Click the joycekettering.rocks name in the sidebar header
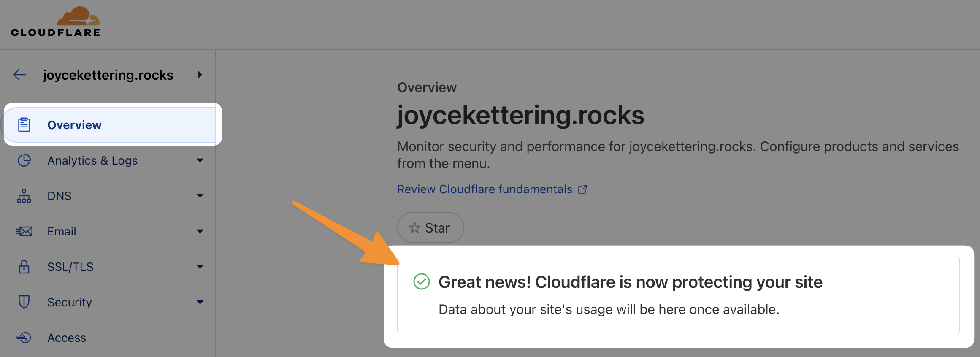The width and height of the screenshot is (980, 357). coord(108,75)
